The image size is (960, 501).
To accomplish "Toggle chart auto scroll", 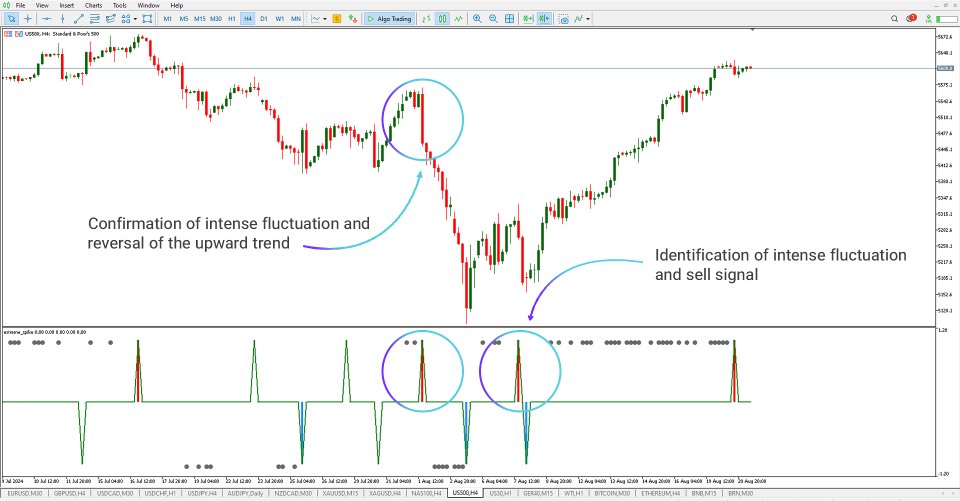I will (528, 19).
